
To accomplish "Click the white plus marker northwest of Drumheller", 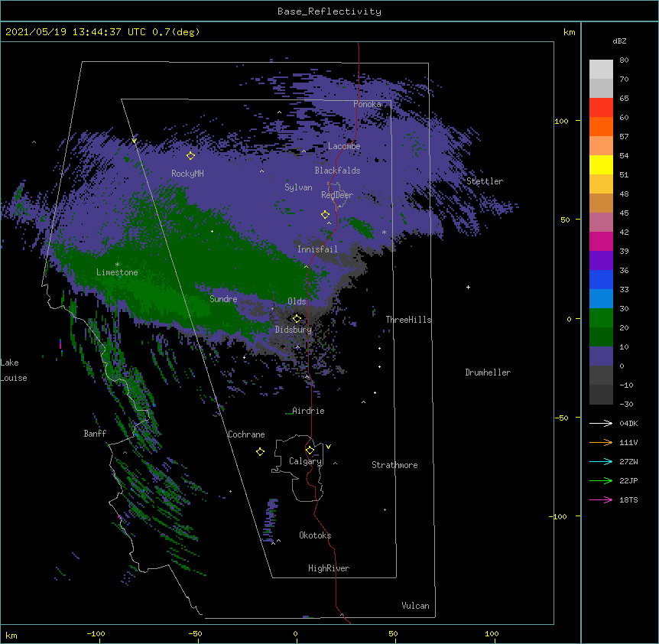I will pyautogui.click(x=468, y=287).
